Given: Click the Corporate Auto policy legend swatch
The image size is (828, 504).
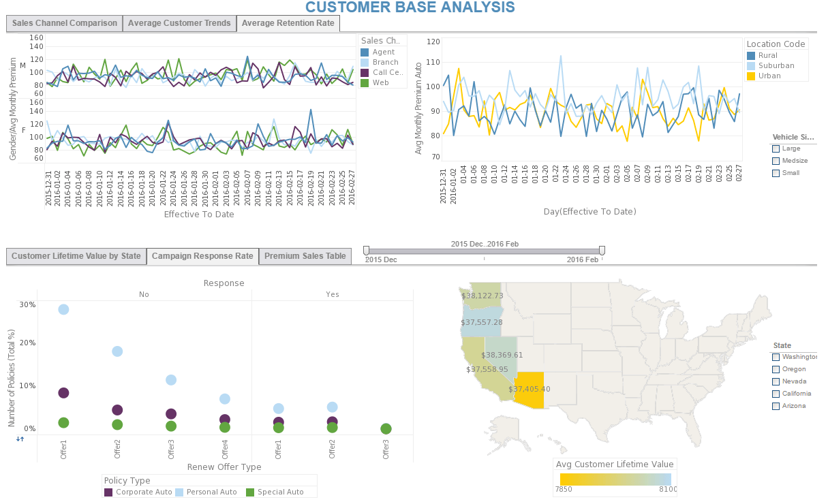Looking at the screenshot, I should coord(108,492).
